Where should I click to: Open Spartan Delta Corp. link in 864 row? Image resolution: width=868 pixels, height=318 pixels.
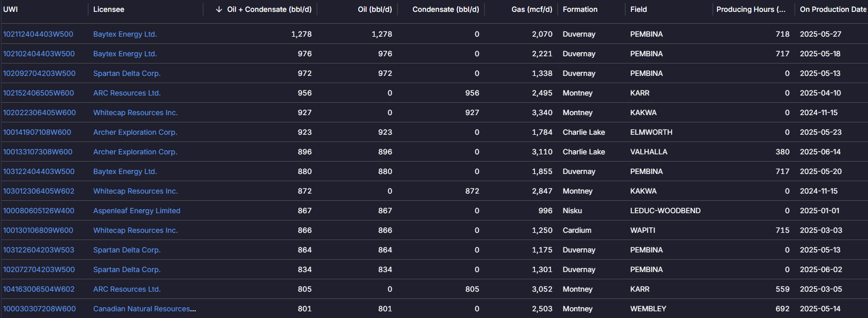(x=127, y=250)
